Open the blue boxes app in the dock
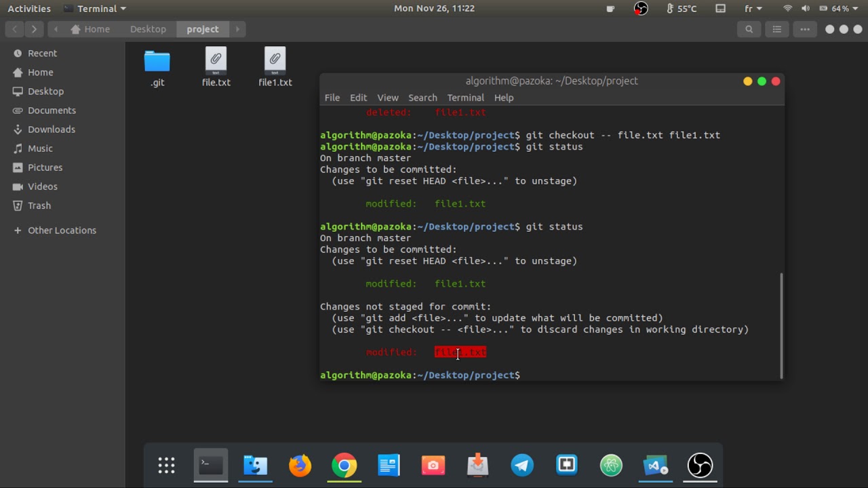The width and height of the screenshot is (868, 488). coord(567,465)
